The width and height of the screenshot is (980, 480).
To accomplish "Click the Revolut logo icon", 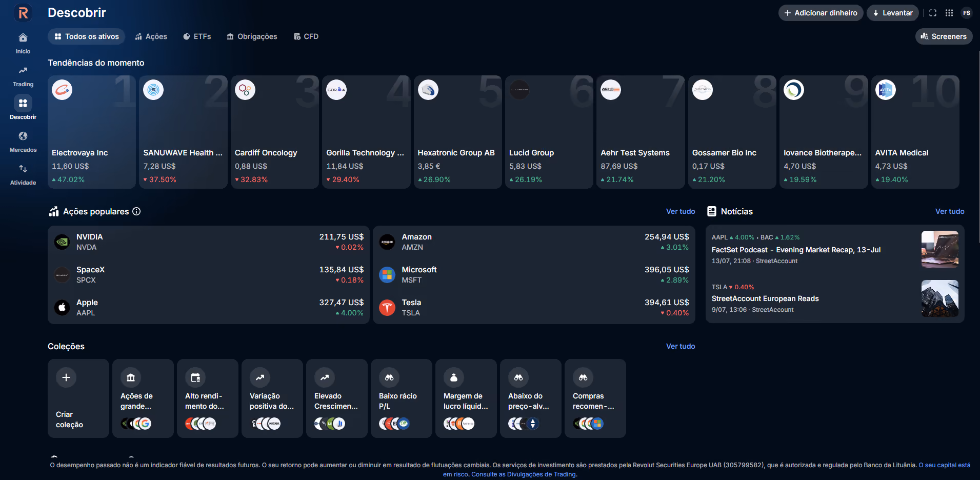I will (x=23, y=13).
